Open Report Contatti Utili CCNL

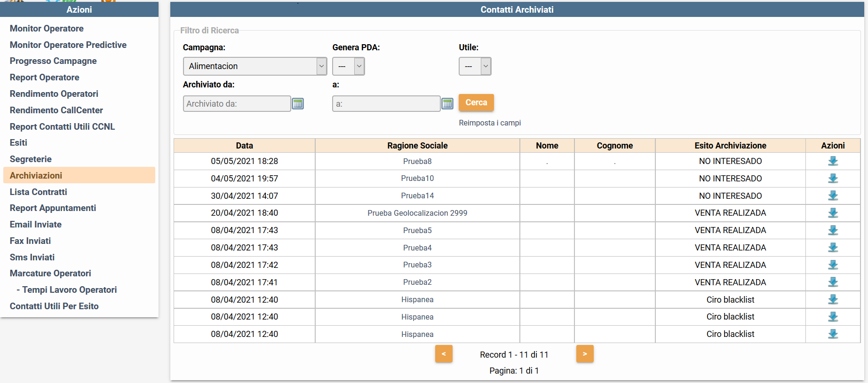63,127
